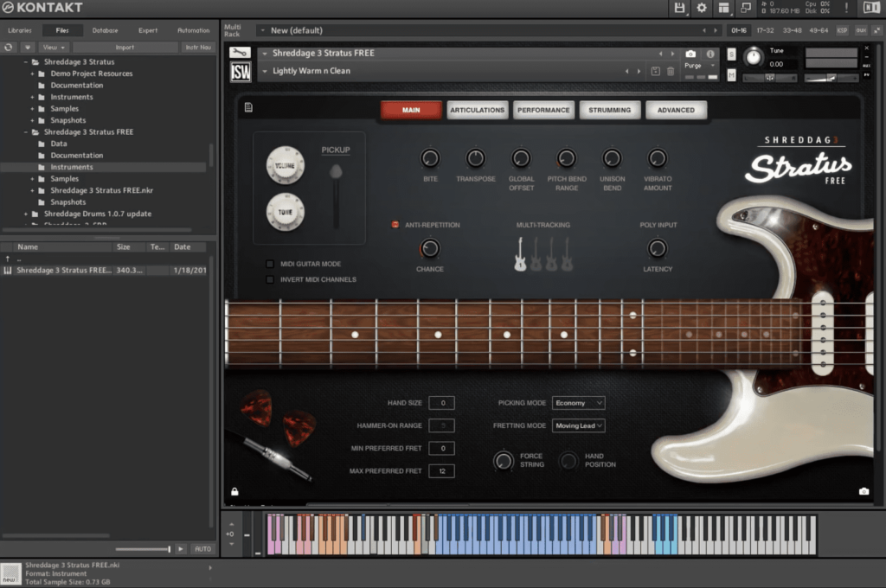The height and width of the screenshot is (588, 886).
Task: Click the Latency knob
Action: (x=658, y=248)
